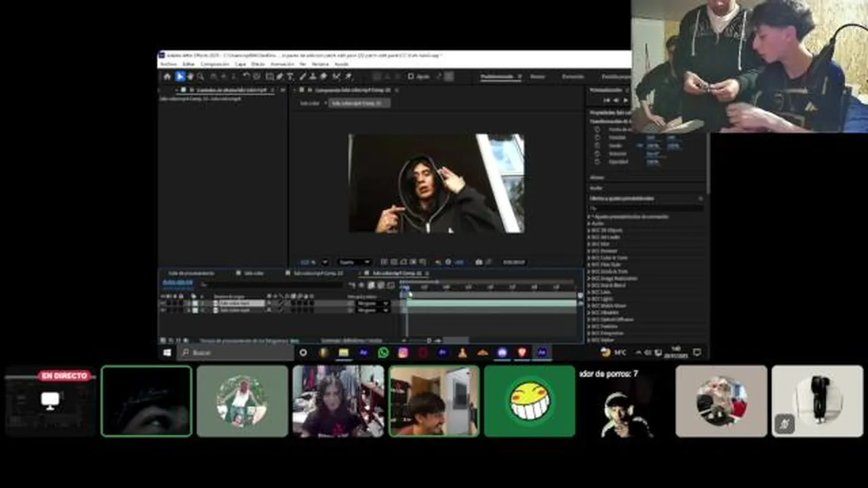The image size is (868, 488).
Task: Expand BCC Film Style effects category
Action: click(x=588, y=264)
